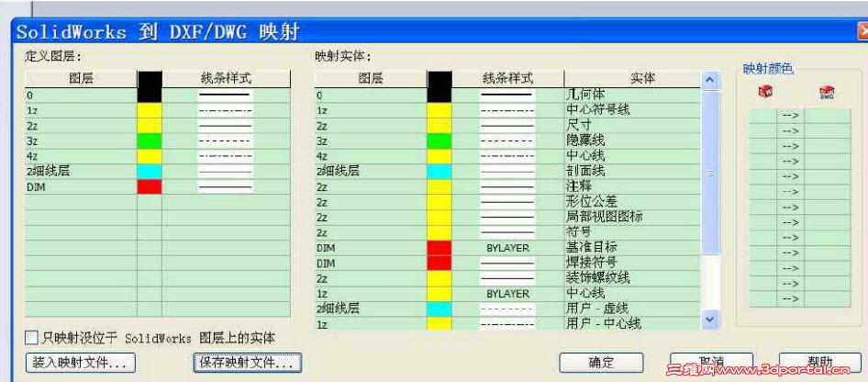This screenshot has height=382, width=868.
Task: Click 线条样式 column header in 定义图层 table
Action: click(226, 79)
